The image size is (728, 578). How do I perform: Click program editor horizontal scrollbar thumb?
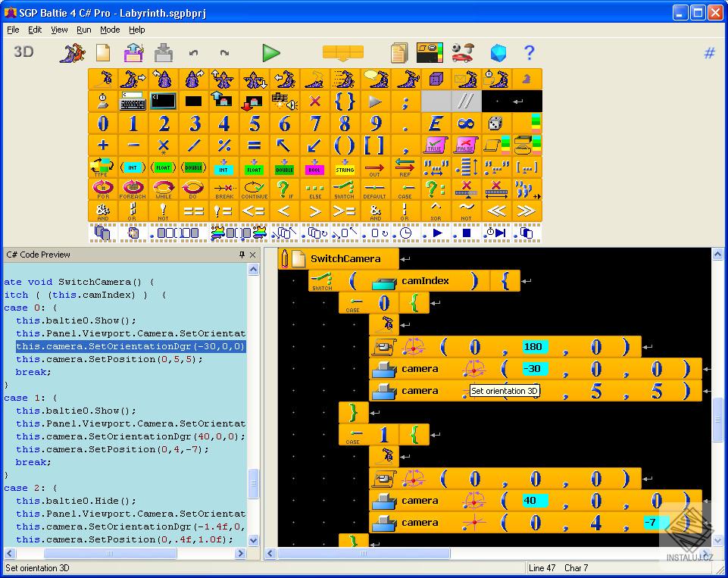click(x=364, y=554)
